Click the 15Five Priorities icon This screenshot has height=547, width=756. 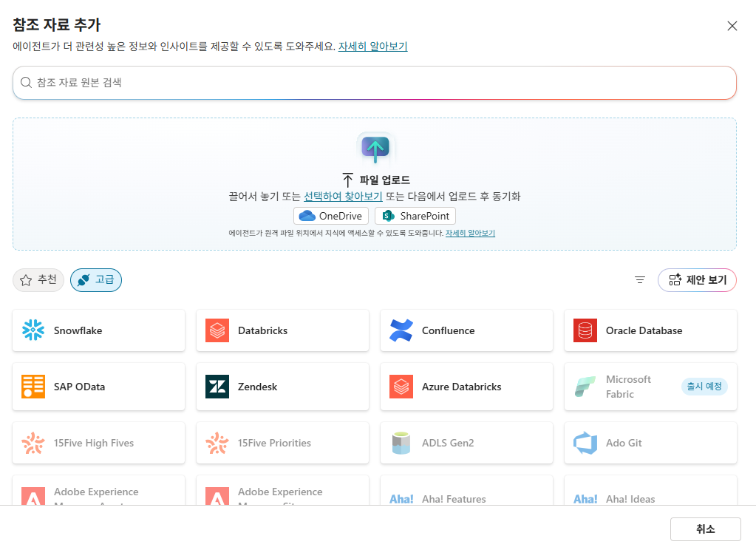coord(217,443)
